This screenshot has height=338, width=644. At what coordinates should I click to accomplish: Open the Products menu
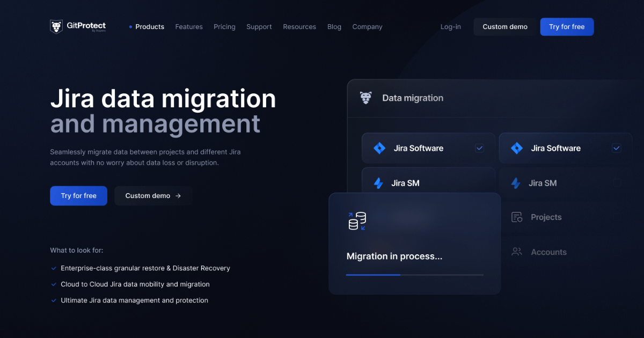[149, 27]
